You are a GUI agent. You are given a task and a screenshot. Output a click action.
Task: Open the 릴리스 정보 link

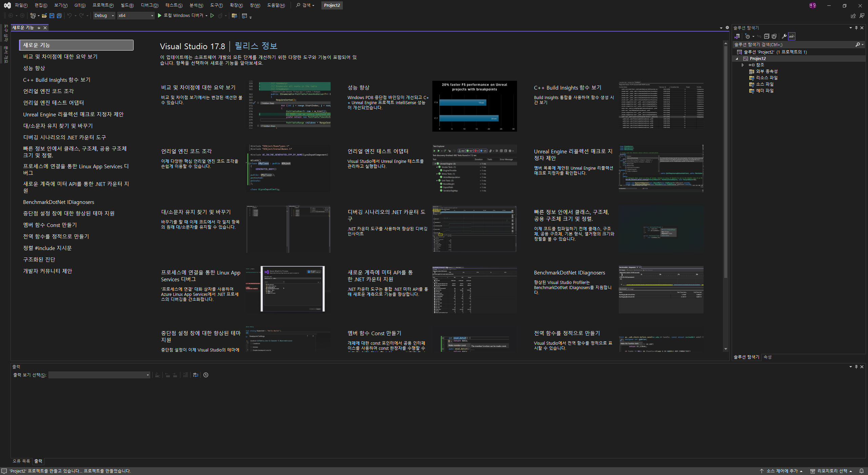(x=256, y=46)
